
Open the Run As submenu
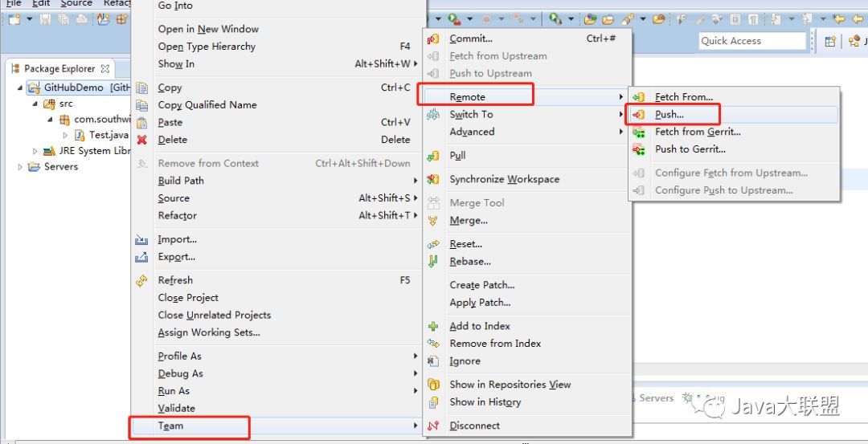276,391
